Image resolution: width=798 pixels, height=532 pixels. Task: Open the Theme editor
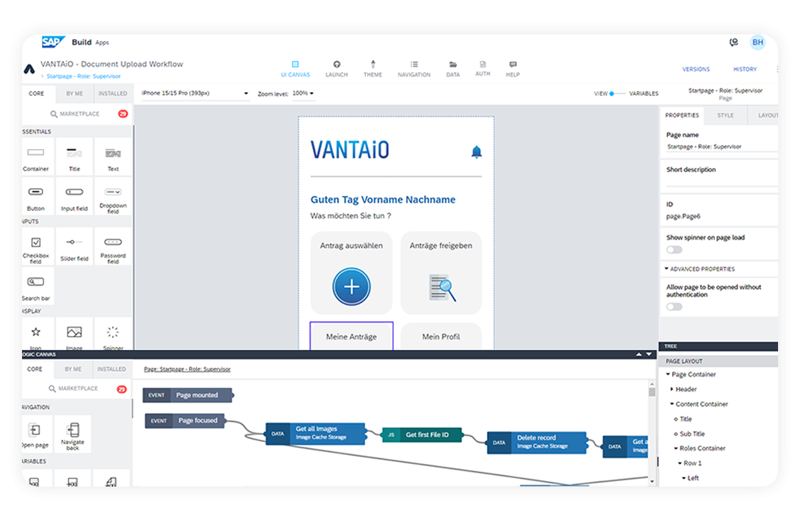click(373, 69)
